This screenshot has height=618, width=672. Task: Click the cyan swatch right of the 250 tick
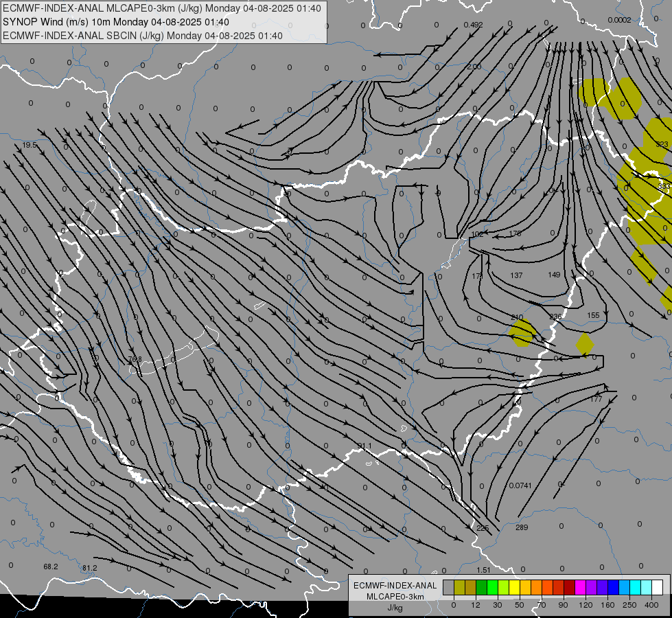[636, 587]
